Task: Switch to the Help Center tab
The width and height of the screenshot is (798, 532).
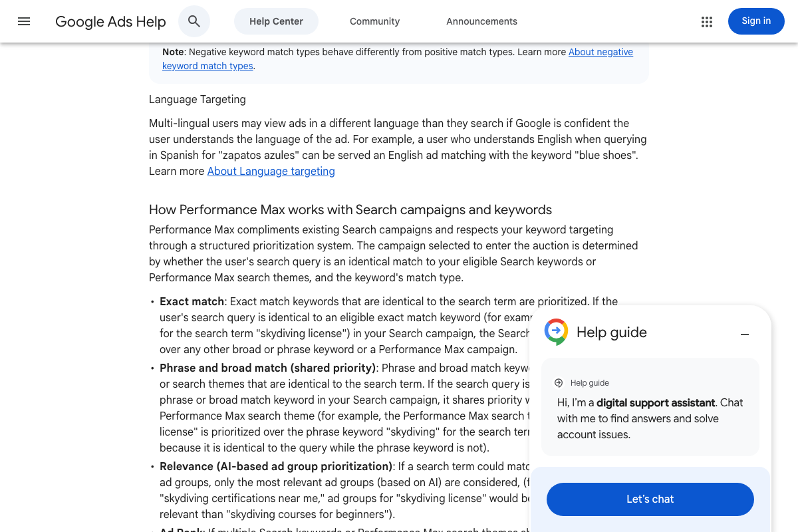Action: (x=276, y=21)
